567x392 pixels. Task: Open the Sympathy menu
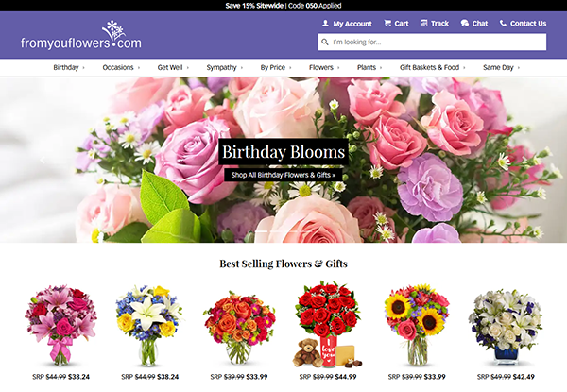221,67
